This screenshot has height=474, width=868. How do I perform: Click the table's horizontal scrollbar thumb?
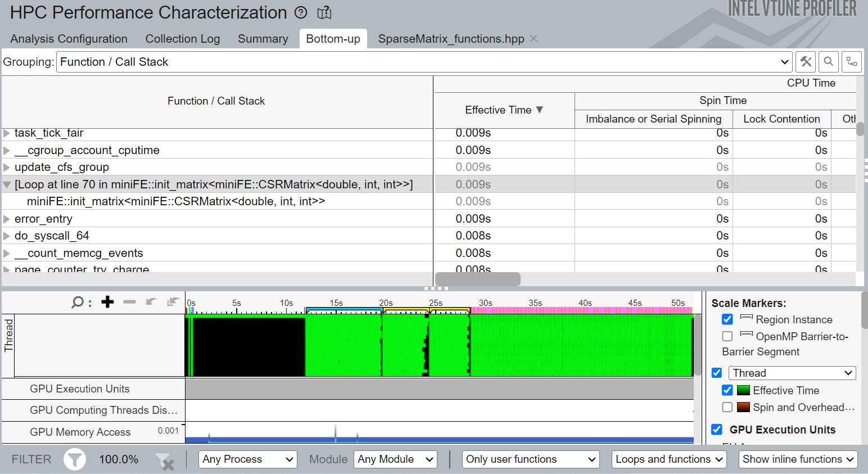coord(478,279)
